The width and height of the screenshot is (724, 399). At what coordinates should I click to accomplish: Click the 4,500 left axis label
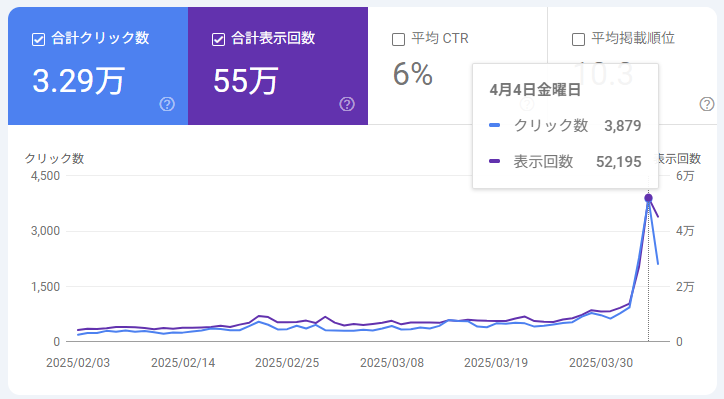click(45, 176)
